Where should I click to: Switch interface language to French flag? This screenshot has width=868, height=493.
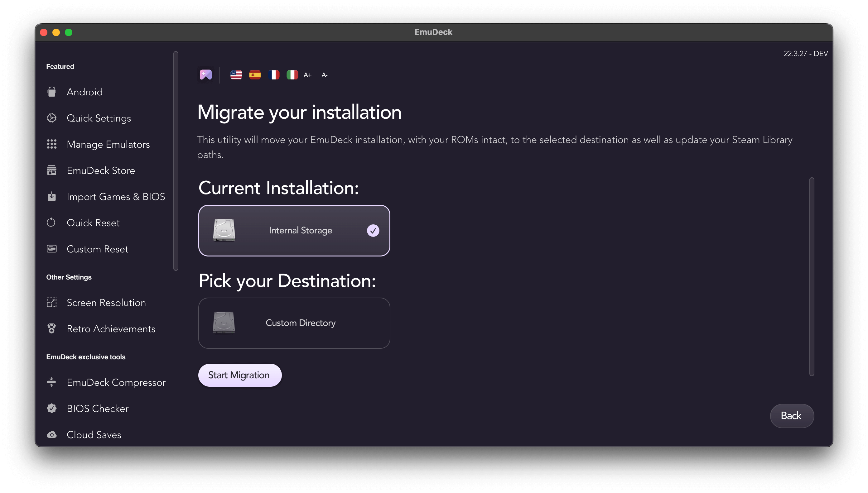pos(273,74)
